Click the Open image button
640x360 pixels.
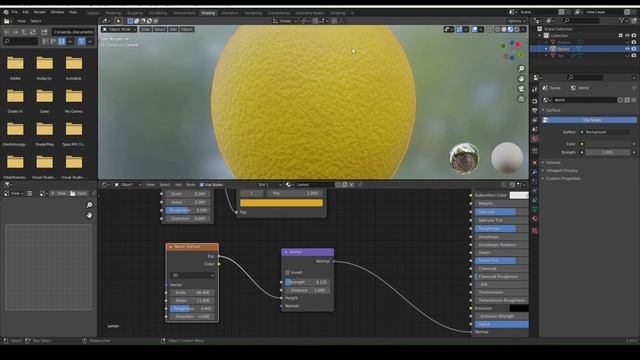coord(78,193)
